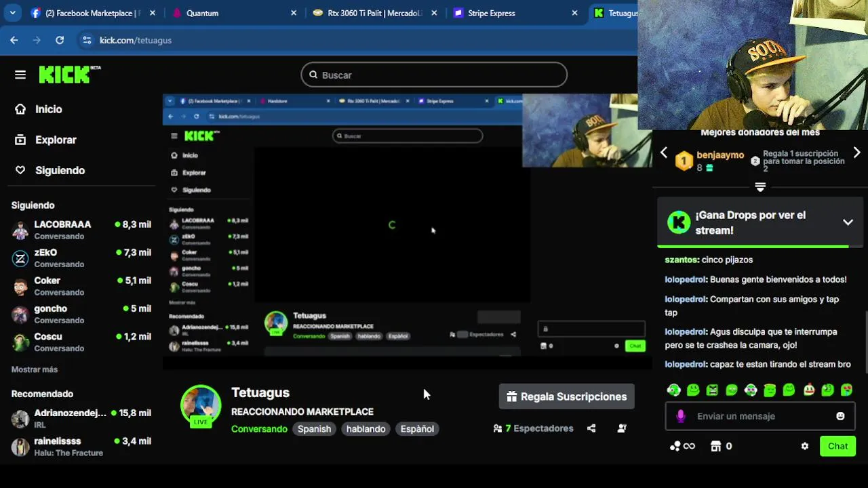Open the chat shop icon
Screen dimensions: 868x488
pos(715,446)
